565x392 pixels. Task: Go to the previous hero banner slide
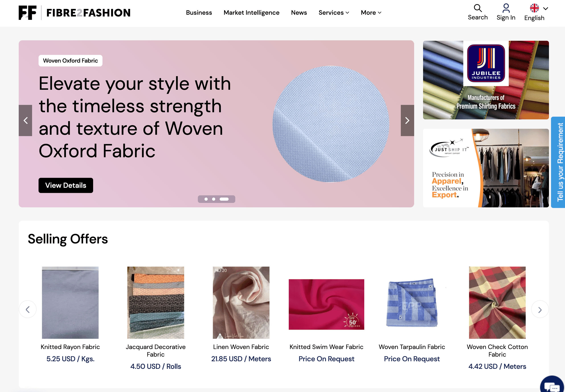pyautogui.click(x=25, y=120)
